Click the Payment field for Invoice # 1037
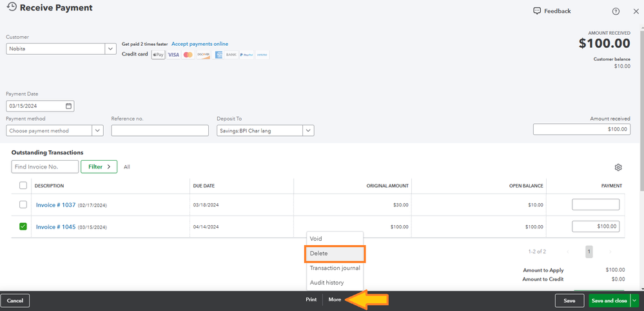644x311 pixels. (596, 205)
